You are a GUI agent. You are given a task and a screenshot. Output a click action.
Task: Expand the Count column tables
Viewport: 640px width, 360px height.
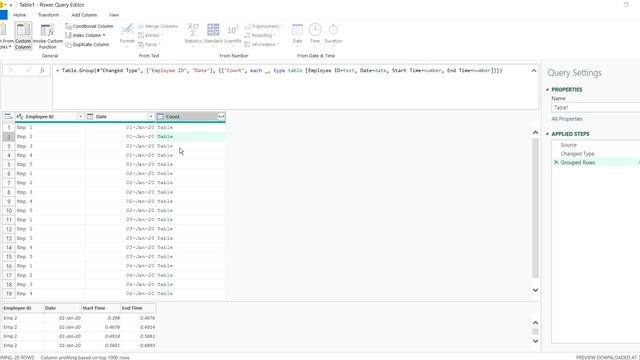(x=221, y=117)
